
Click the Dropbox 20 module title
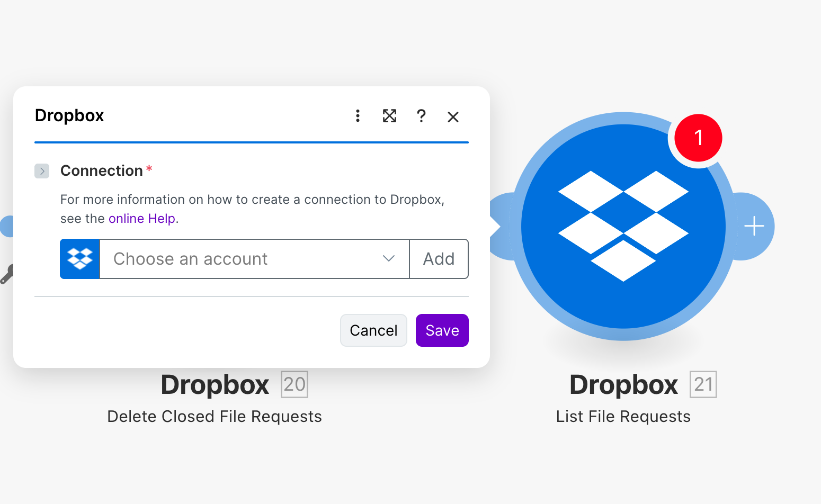point(215,384)
